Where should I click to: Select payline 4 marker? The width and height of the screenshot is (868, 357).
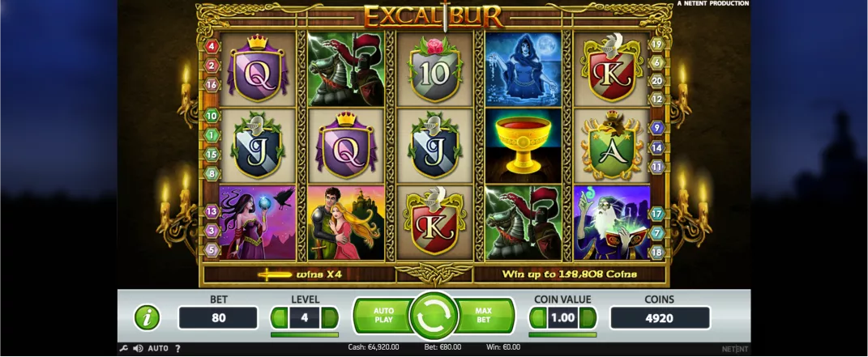point(212,46)
